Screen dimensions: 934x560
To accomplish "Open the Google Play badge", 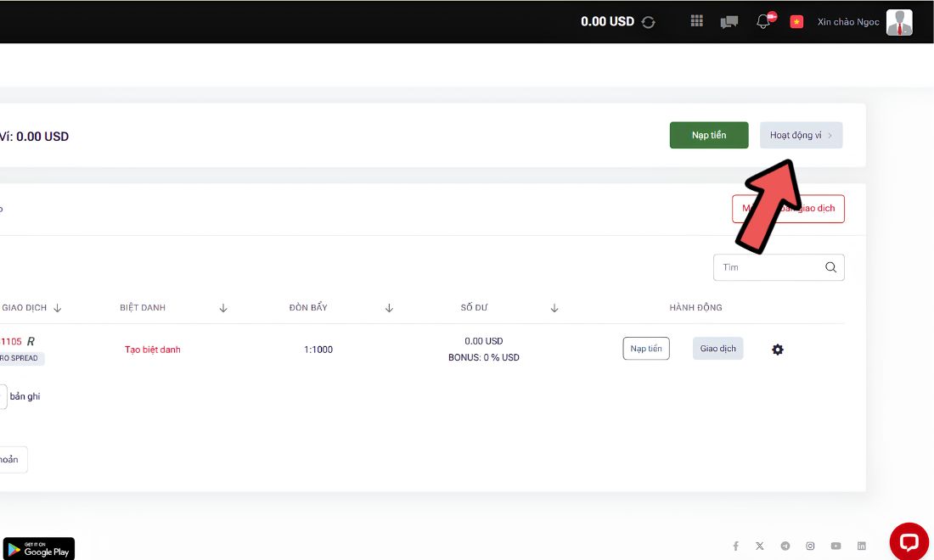I will 39,549.
